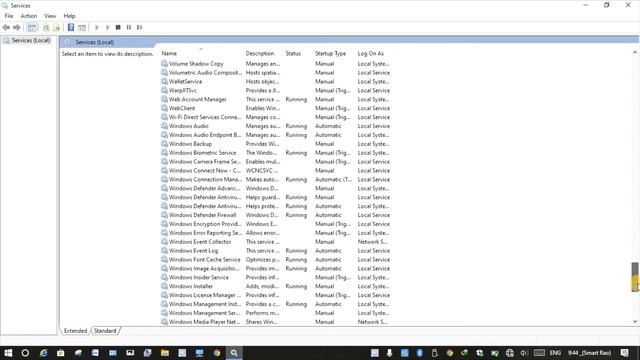Click gear icon beside Windows Connect Now
This screenshot has width=640, height=360.
coord(164,170)
